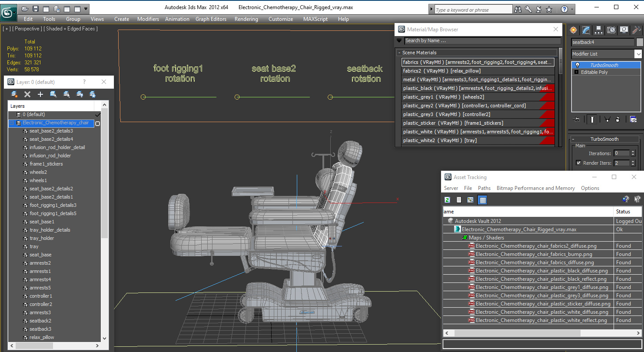Click Make Unique icon below modifier stack
The image size is (644, 352).
607,120
